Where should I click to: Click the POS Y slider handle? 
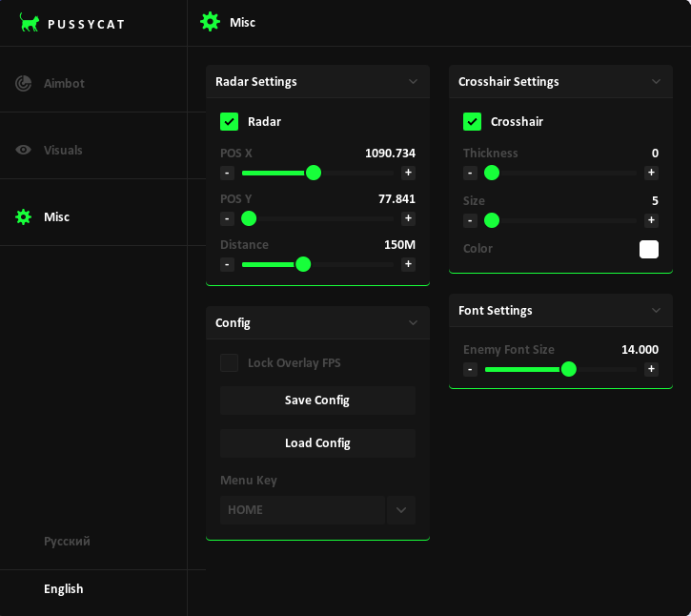point(249,218)
